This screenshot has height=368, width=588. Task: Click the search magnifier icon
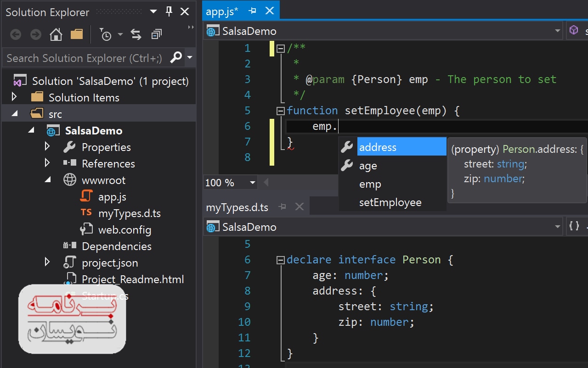pos(176,58)
